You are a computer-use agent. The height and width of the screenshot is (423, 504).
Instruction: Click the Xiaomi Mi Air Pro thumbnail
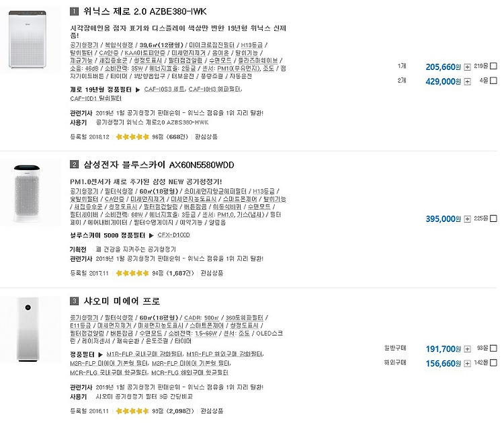click(28, 330)
